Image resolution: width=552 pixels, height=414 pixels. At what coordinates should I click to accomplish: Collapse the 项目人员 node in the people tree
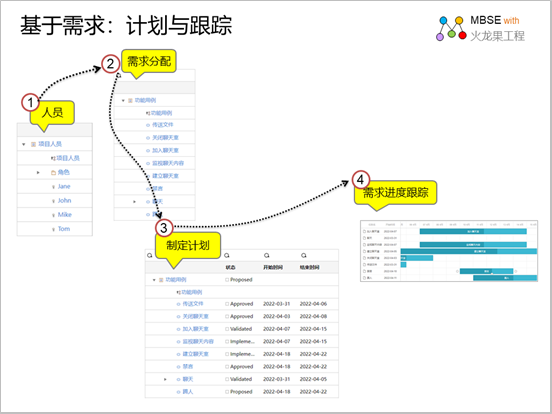pyautogui.click(x=24, y=144)
